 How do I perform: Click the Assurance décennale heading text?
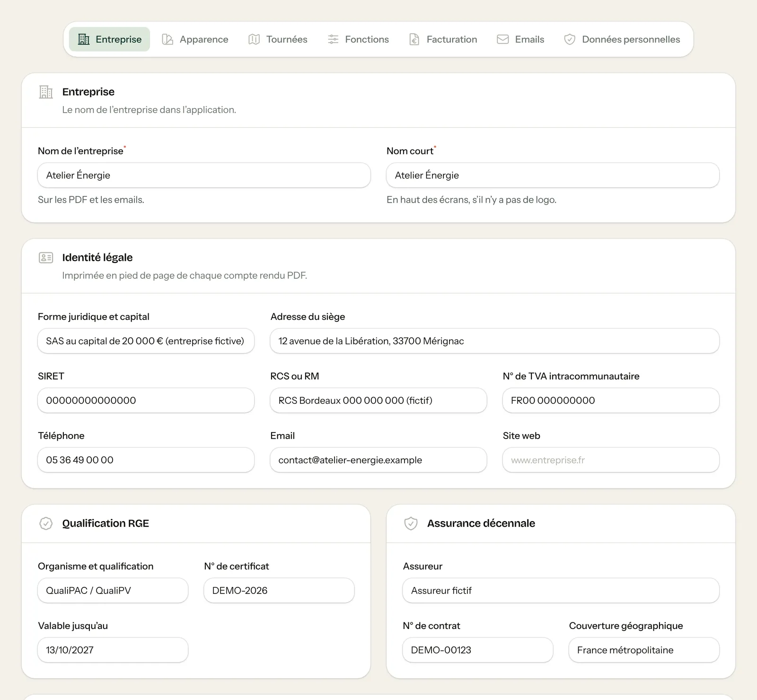[481, 523]
